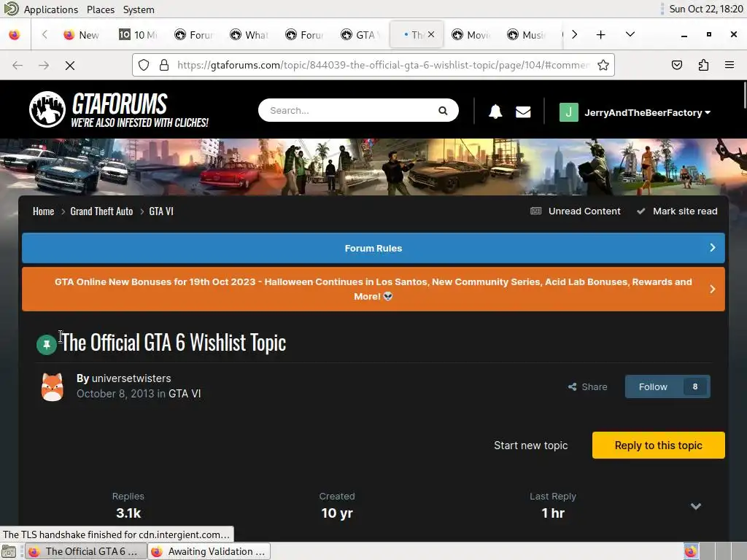Click the Share icon link

pos(587,386)
